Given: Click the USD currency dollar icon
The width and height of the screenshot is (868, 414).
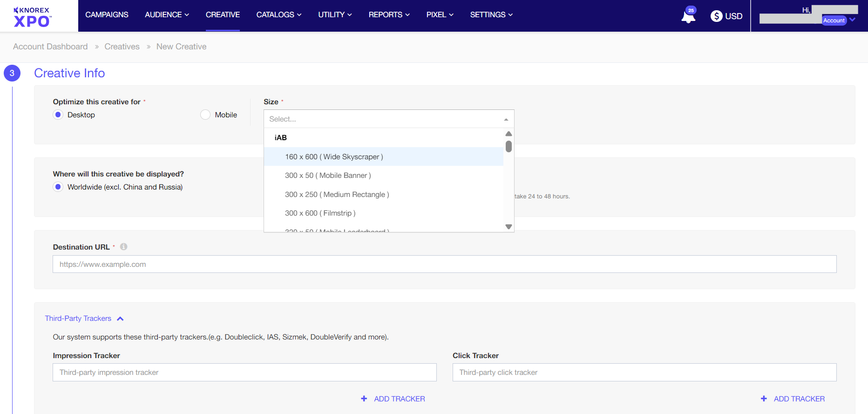Looking at the screenshot, I should (x=716, y=16).
